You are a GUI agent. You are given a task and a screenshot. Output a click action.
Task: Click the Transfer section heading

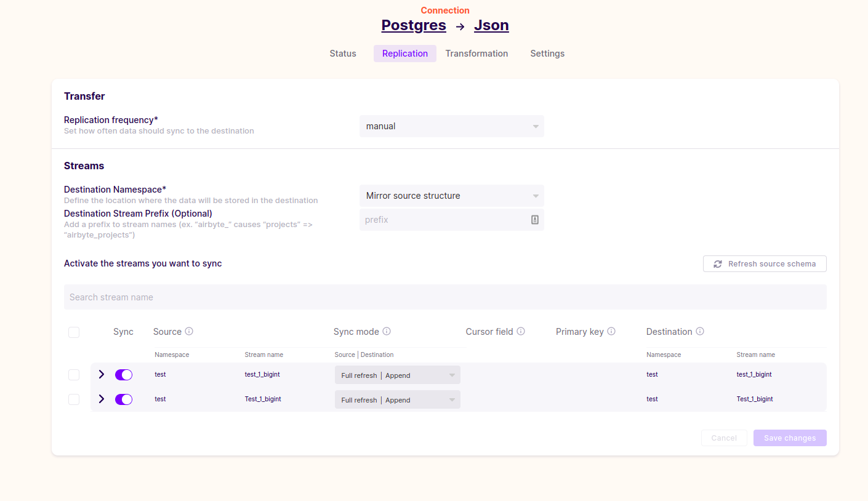coord(84,96)
